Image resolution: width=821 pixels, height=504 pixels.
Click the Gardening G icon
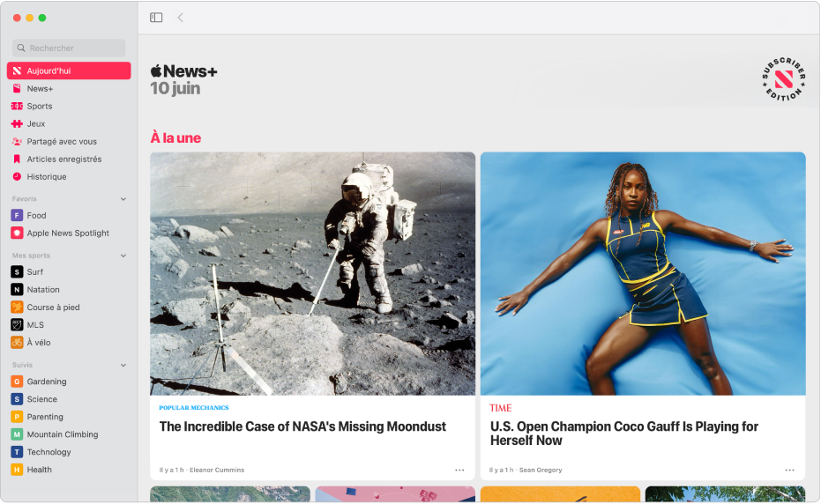coord(17,382)
